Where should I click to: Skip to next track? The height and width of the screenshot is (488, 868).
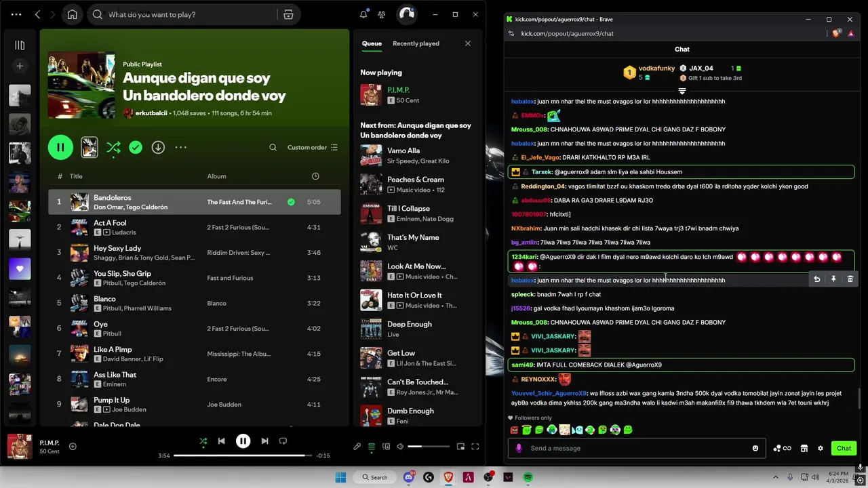click(264, 441)
